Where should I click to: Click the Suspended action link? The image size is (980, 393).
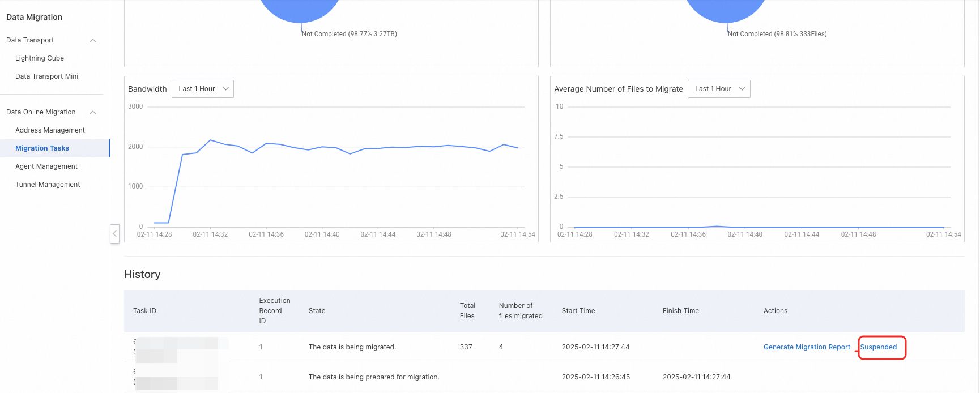click(x=879, y=347)
